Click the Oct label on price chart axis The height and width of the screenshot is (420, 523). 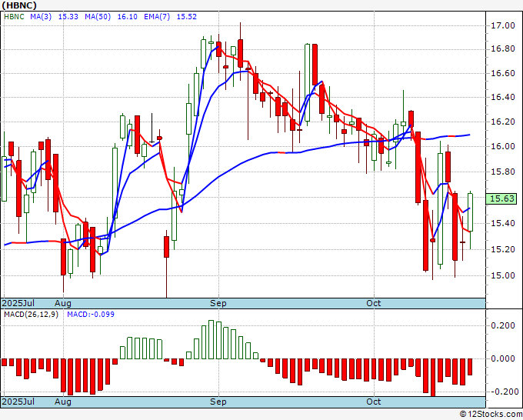click(374, 303)
